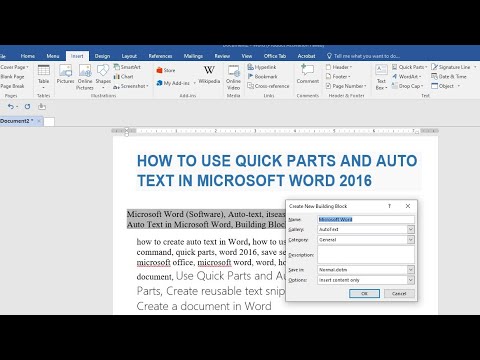This screenshot has width=480, height=360.
Task: Open the Acrobat tab
Action: click(x=306, y=56)
